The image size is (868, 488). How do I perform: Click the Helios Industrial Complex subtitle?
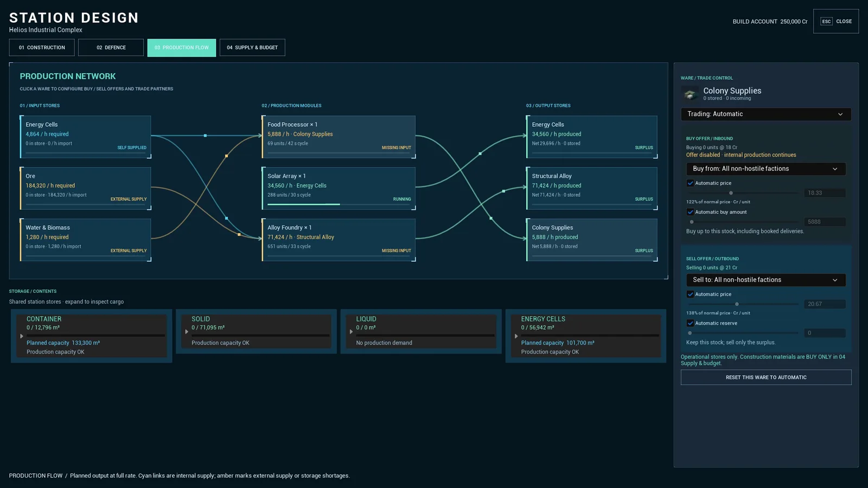(x=46, y=30)
